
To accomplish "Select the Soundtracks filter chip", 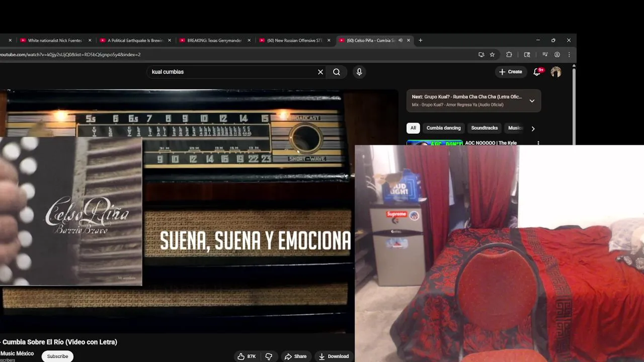I will point(485,128).
